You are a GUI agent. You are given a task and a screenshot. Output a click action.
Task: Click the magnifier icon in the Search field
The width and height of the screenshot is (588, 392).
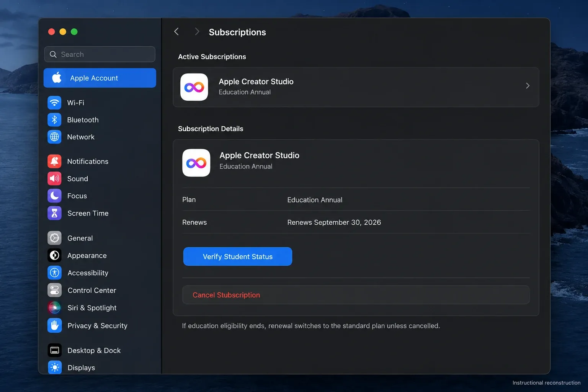point(53,54)
